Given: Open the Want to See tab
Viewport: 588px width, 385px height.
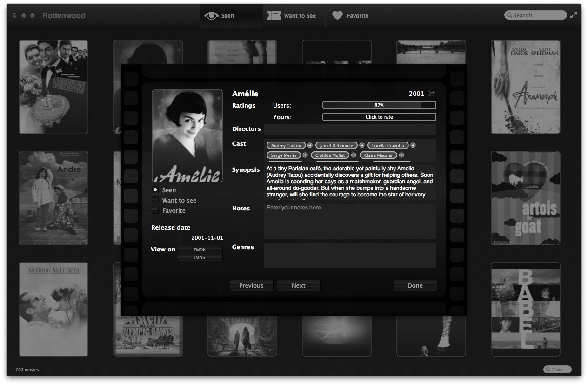Looking at the screenshot, I should pyautogui.click(x=294, y=16).
